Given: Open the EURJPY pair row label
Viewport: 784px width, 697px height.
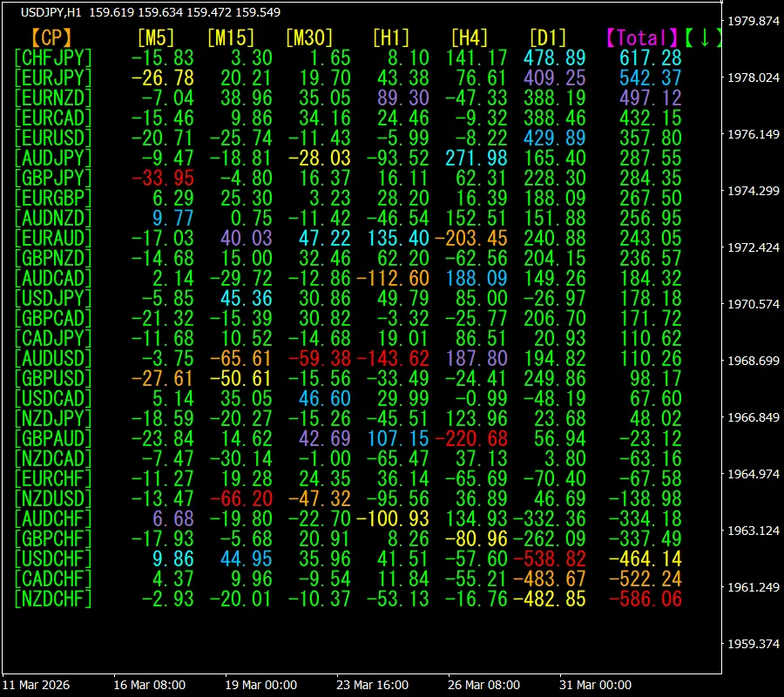Looking at the screenshot, I should tap(53, 78).
